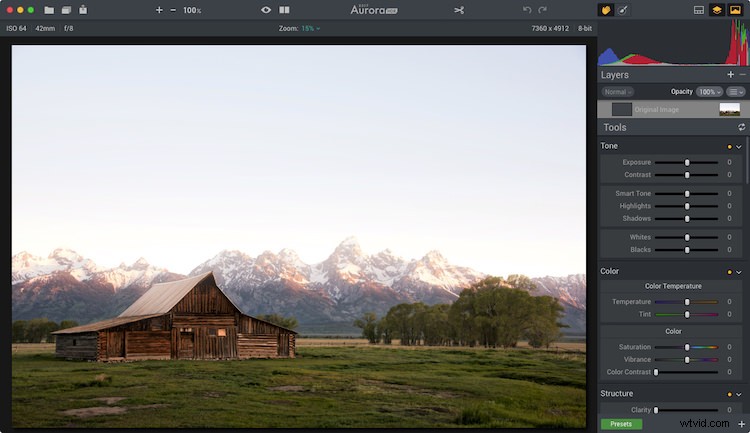Click the Saturation slider handle

687,347
